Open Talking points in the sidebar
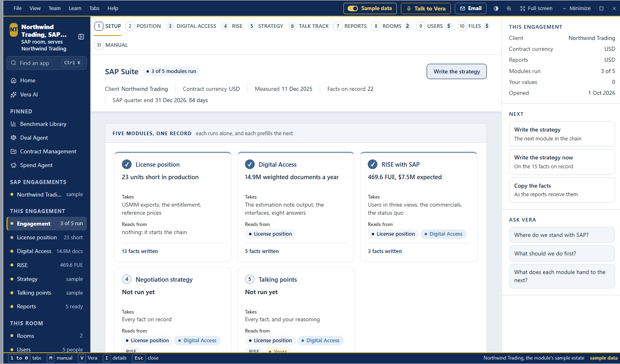 click(x=47, y=293)
